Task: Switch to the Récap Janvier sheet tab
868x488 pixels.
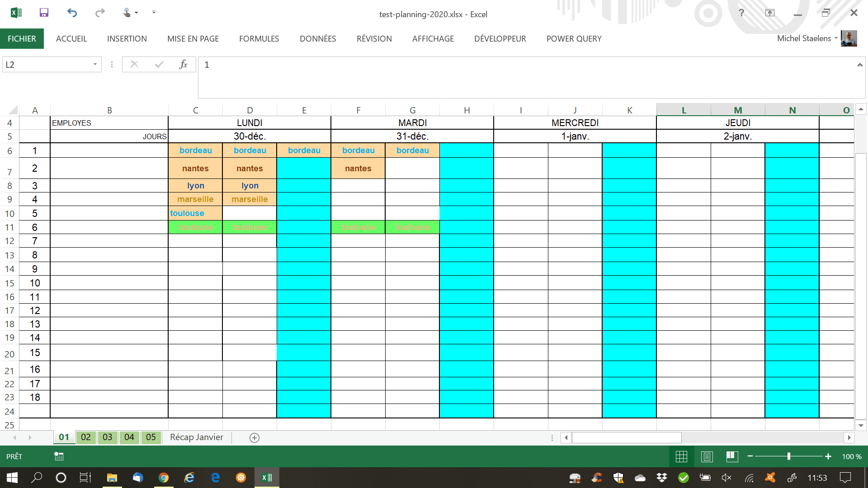Action: click(196, 437)
